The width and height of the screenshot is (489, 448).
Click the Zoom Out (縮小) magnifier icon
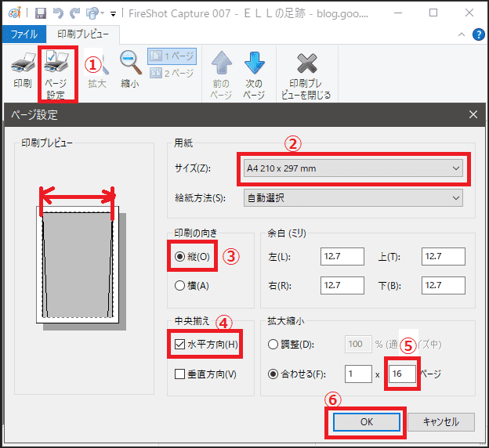point(130,61)
